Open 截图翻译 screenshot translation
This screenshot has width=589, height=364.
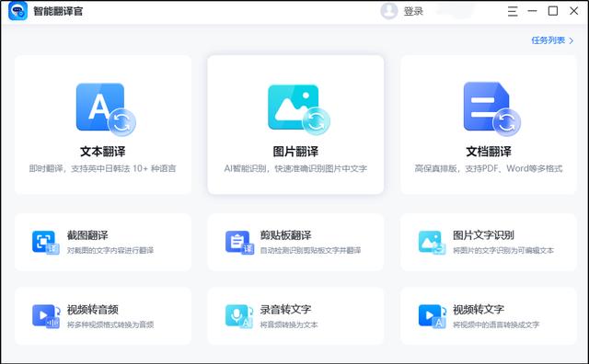[103, 243]
